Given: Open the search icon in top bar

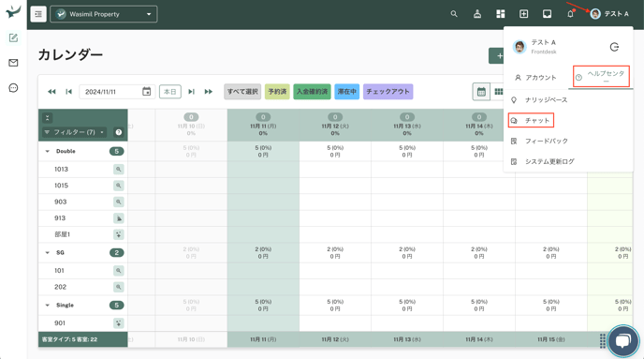Looking at the screenshot, I should pos(454,14).
